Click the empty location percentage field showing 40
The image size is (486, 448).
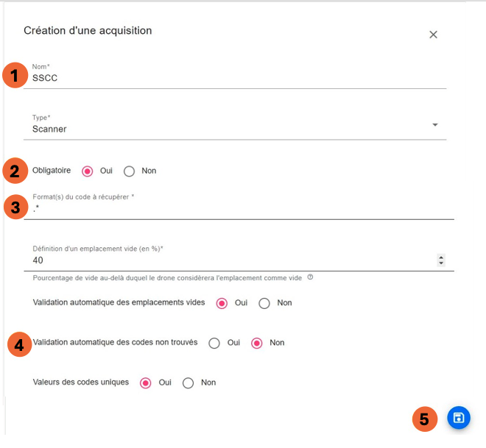click(x=221, y=260)
